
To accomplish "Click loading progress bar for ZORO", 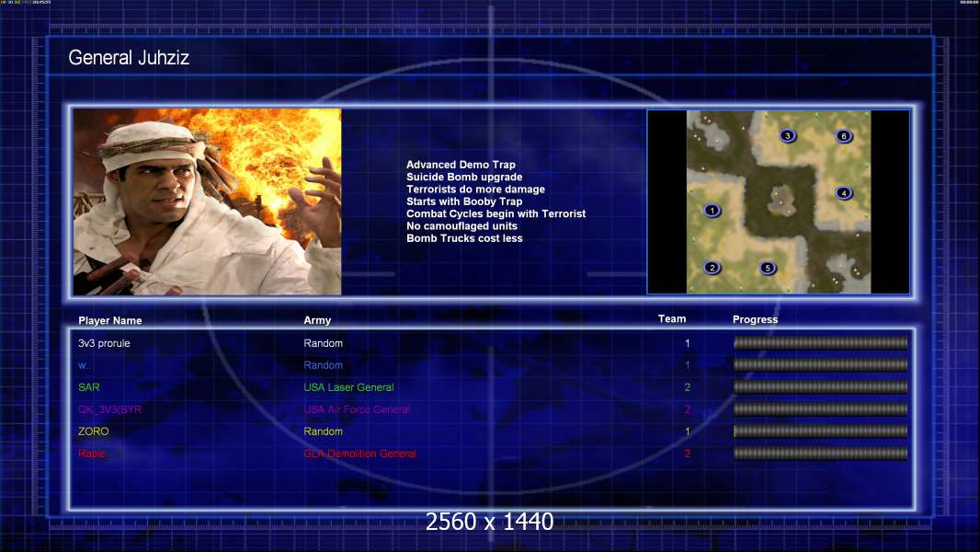I will 821,431.
